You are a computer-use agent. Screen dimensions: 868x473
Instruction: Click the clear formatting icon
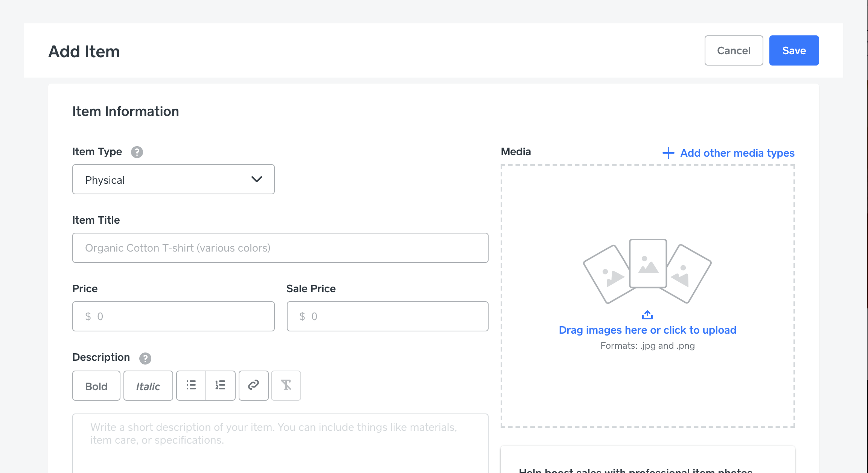[286, 386]
